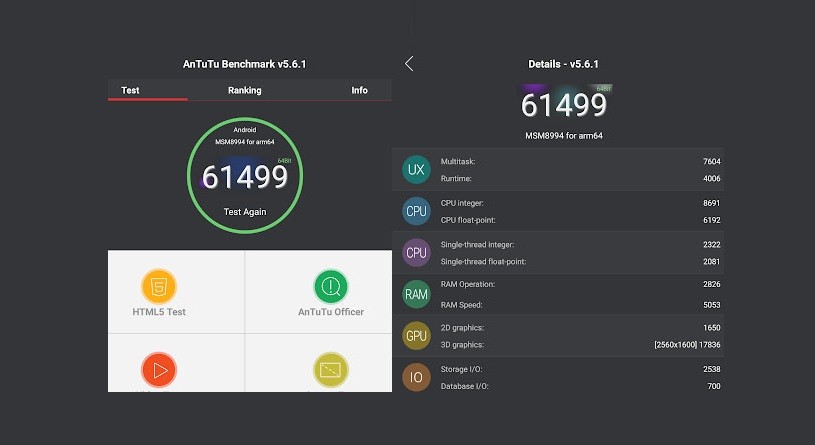The width and height of the screenshot is (815, 445).
Task: Click the RAM Speed score 5053
Action: [712, 305]
